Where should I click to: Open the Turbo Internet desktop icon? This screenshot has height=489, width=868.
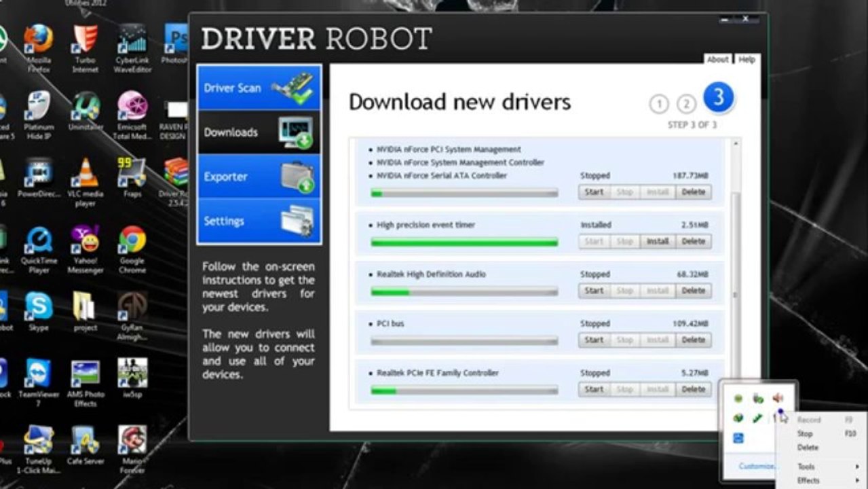point(86,48)
